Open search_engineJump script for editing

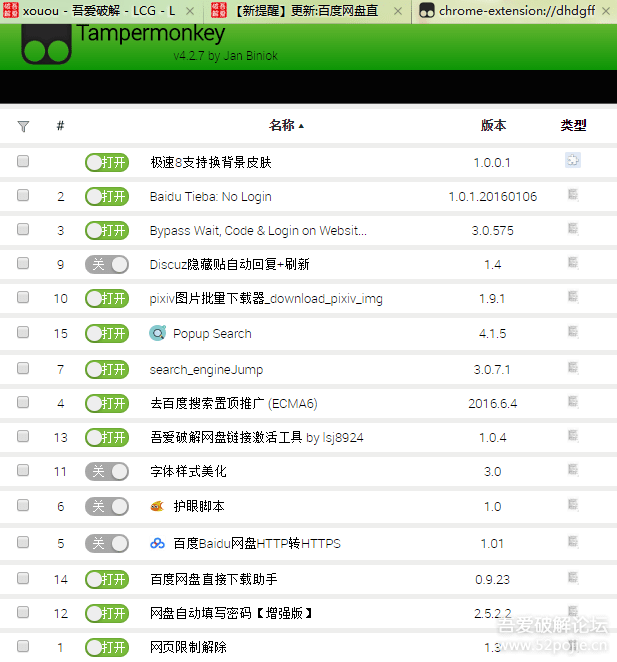point(206,370)
